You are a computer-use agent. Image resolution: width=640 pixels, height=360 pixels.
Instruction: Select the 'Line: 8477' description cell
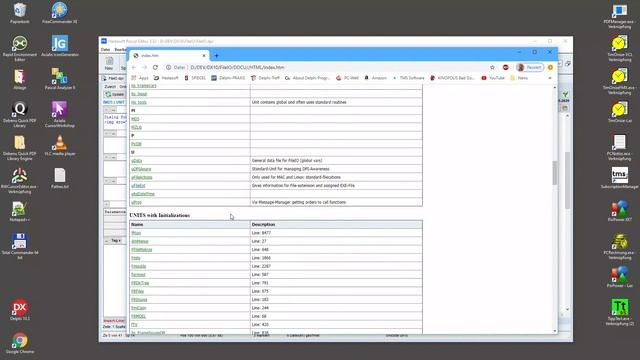coord(336,233)
